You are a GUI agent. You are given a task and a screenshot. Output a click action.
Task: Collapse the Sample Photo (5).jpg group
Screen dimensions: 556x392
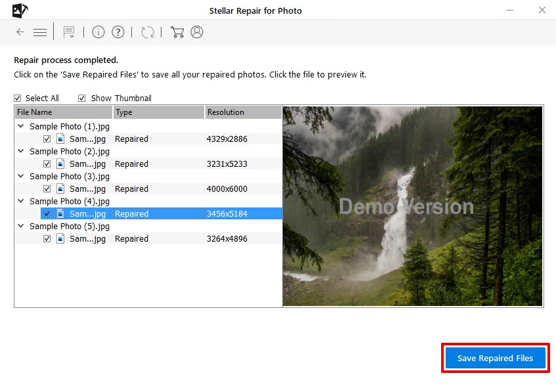point(21,226)
